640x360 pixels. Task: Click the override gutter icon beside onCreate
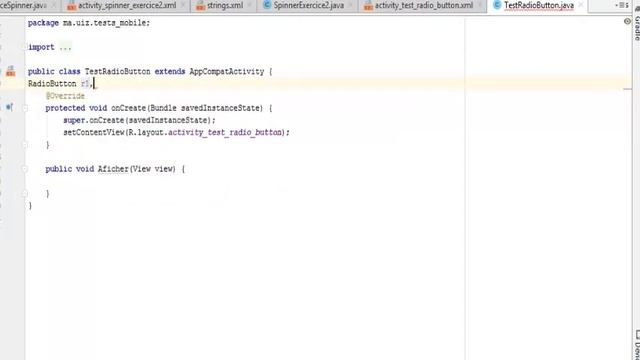tap(9, 107)
